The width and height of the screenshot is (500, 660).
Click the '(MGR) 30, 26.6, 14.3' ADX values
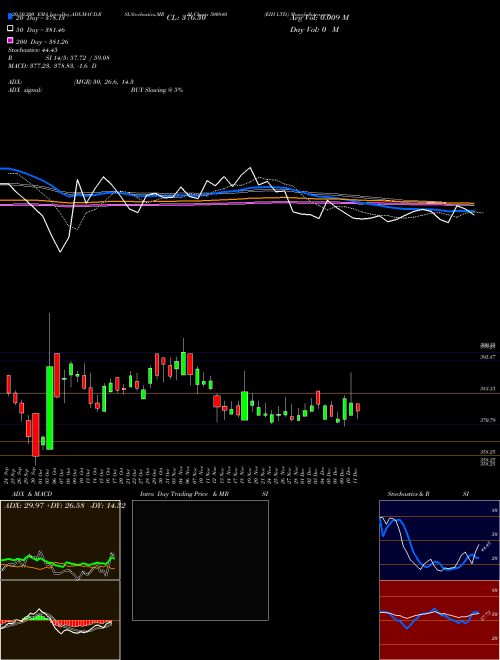pos(104,82)
